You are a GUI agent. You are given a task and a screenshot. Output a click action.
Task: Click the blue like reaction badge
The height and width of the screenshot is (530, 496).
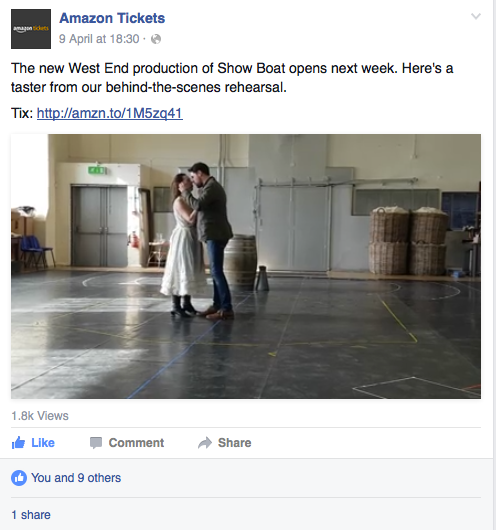coord(19,478)
